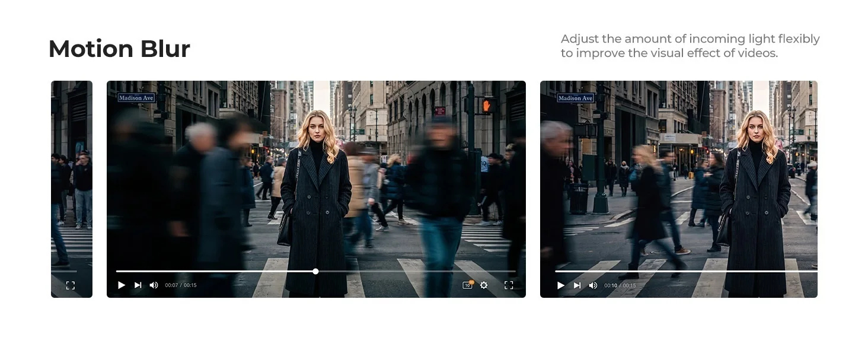Play the right video showing 00:10

click(x=561, y=285)
